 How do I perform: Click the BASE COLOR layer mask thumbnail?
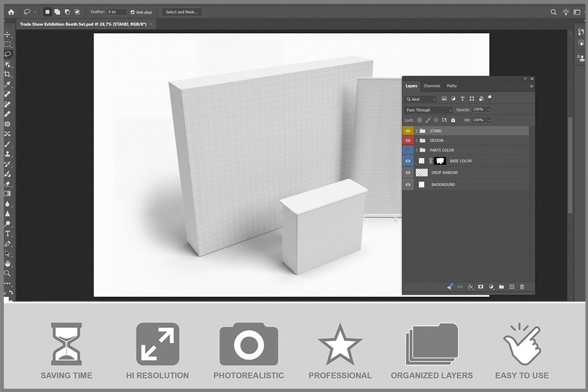pyautogui.click(x=440, y=161)
